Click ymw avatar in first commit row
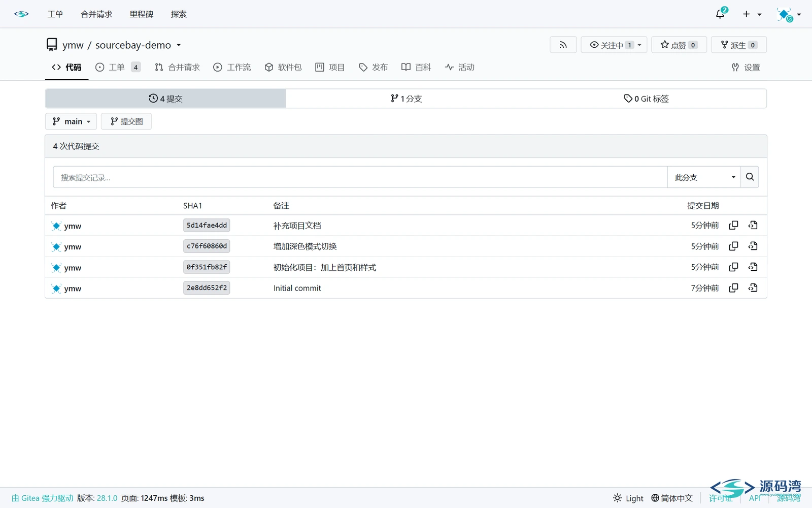The image size is (812, 508). (56, 226)
